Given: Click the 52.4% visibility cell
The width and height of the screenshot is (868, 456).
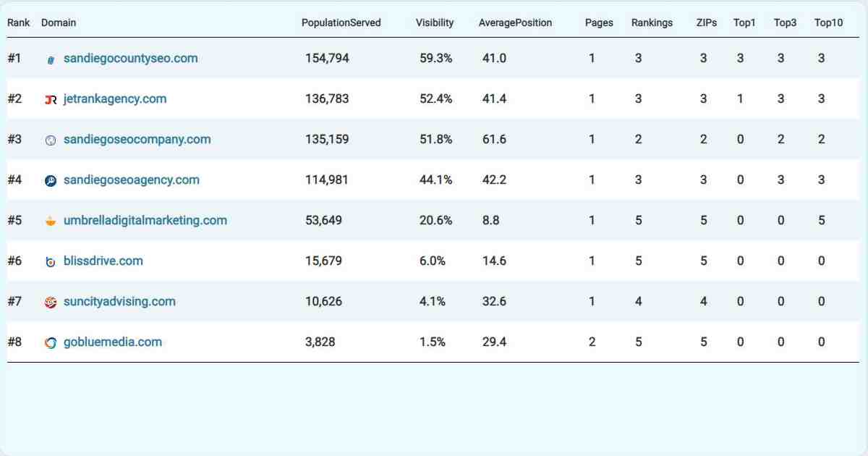Looking at the screenshot, I should coord(436,99).
